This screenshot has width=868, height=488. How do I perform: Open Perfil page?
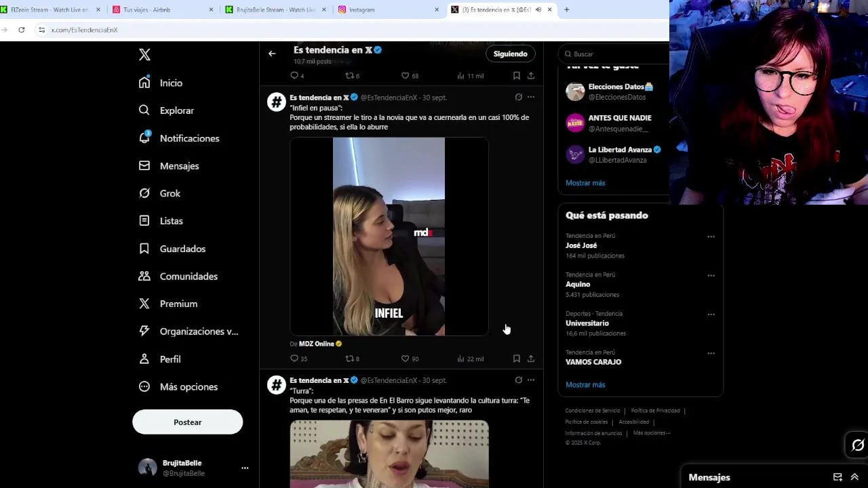160,359
